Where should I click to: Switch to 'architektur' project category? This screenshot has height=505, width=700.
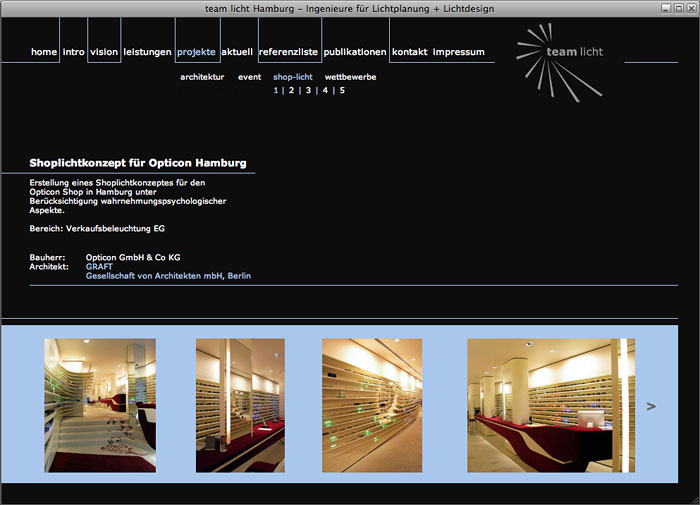coord(202,77)
